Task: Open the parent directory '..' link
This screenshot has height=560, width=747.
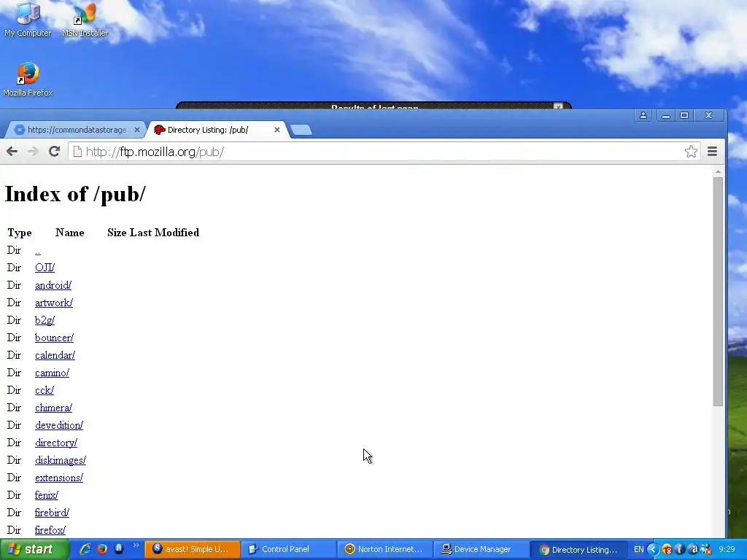Action: [x=38, y=251]
